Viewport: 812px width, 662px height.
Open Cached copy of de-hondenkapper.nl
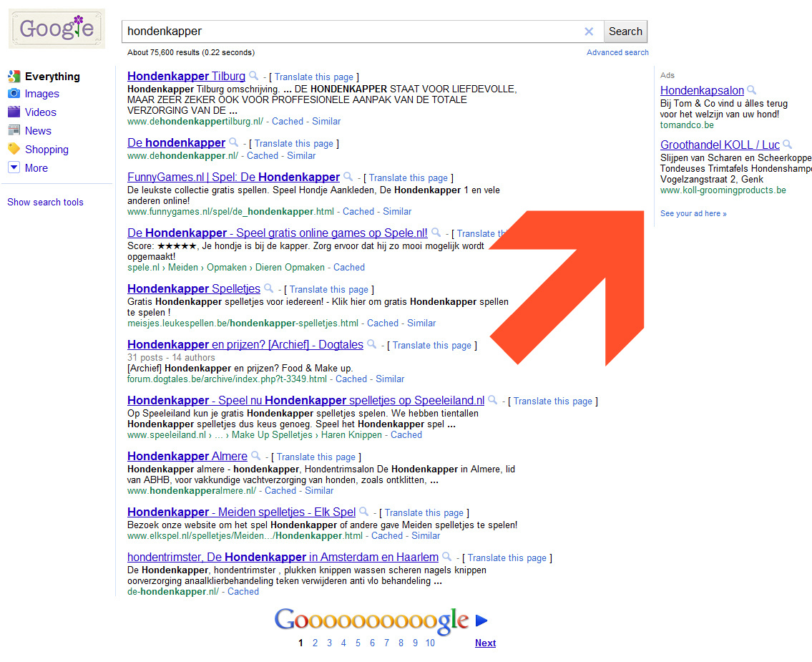click(243, 592)
